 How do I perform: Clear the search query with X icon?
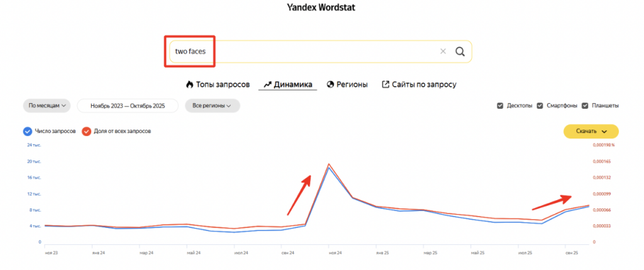point(443,52)
